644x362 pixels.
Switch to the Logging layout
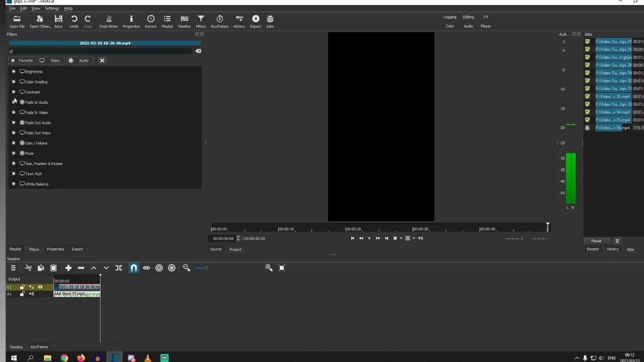pyautogui.click(x=450, y=17)
